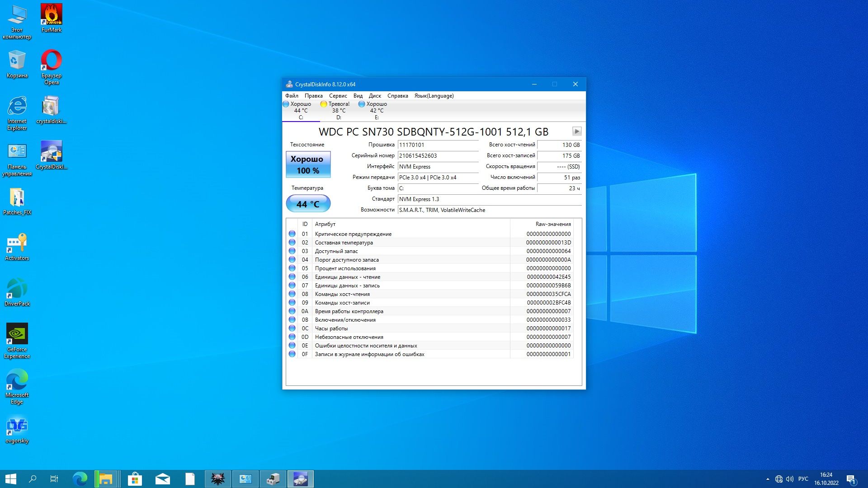Select the Команды хост-записи row

(x=430, y=303)
